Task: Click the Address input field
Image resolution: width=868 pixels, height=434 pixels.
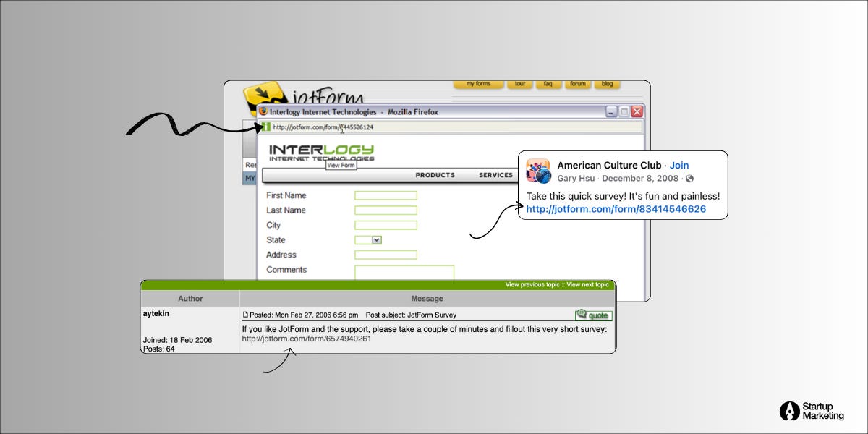Action: pos(386,255)
